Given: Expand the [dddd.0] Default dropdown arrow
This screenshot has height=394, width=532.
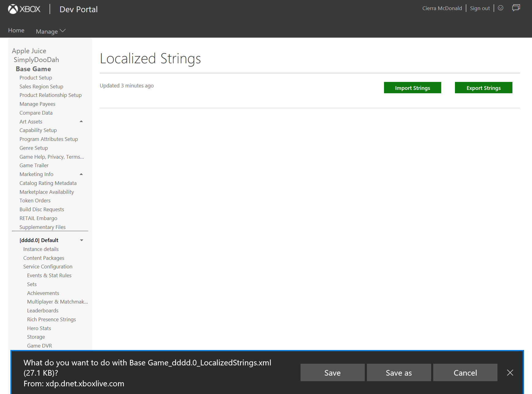Looking at the screenshot, I should (x=82, y=240).
